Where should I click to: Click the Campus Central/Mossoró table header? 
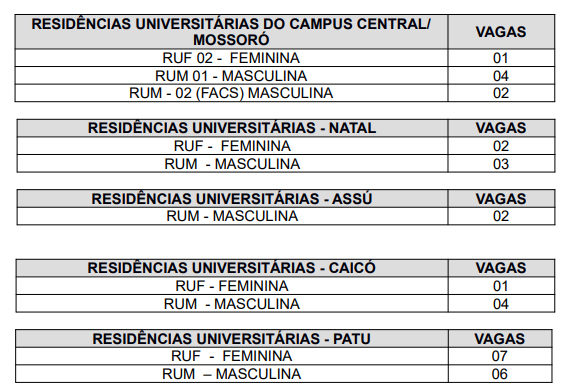pyautogui.click(x=231, y=32)
